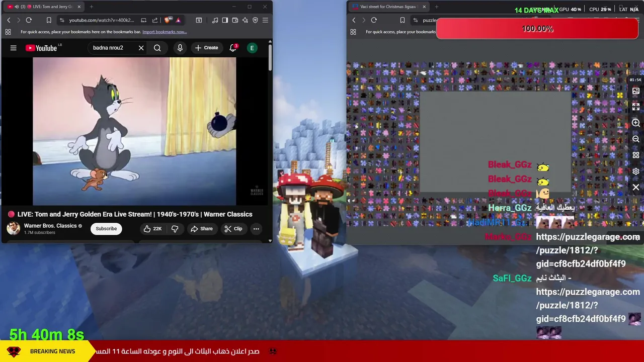Viewport: 644px width, 362px height.
Task: Close the puzzle tools panel
Action: (636, 187)
